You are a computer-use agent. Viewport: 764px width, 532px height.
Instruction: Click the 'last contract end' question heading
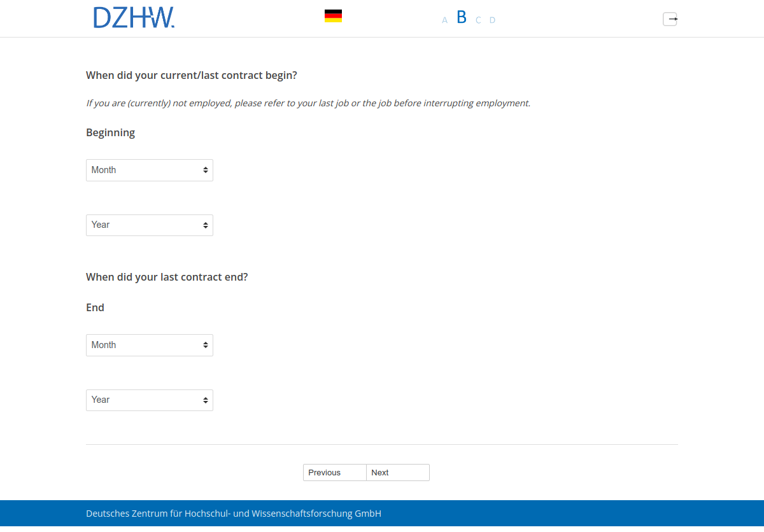167,277
